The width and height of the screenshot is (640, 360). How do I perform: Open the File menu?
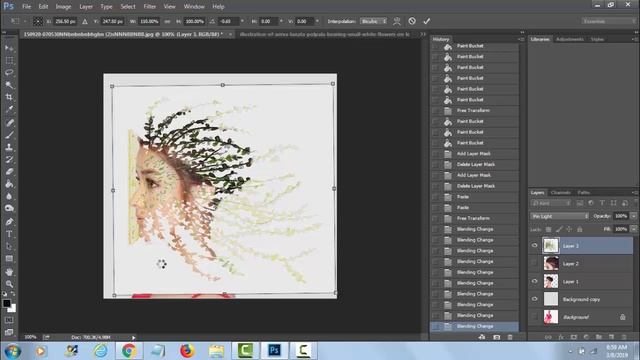27,7
